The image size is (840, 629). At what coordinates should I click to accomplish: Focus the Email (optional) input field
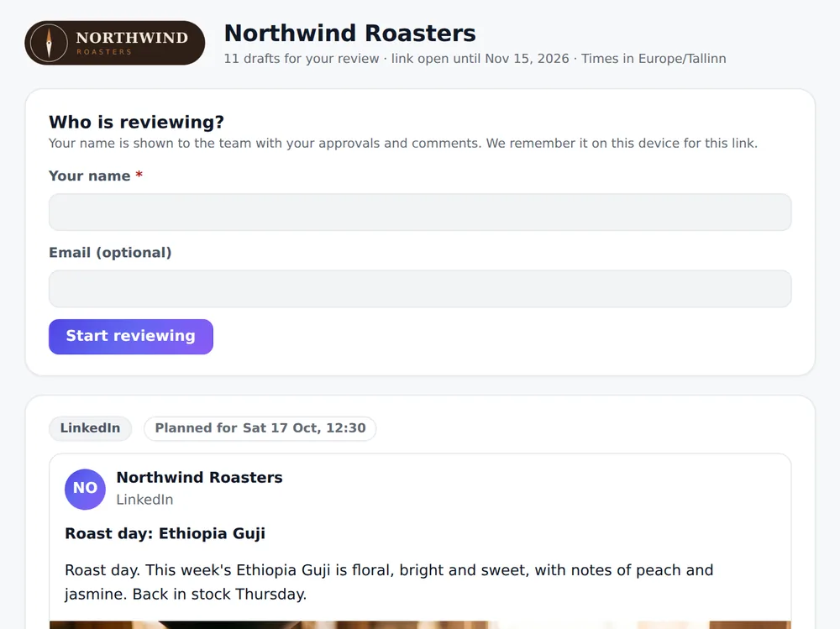tap(420, 289)
